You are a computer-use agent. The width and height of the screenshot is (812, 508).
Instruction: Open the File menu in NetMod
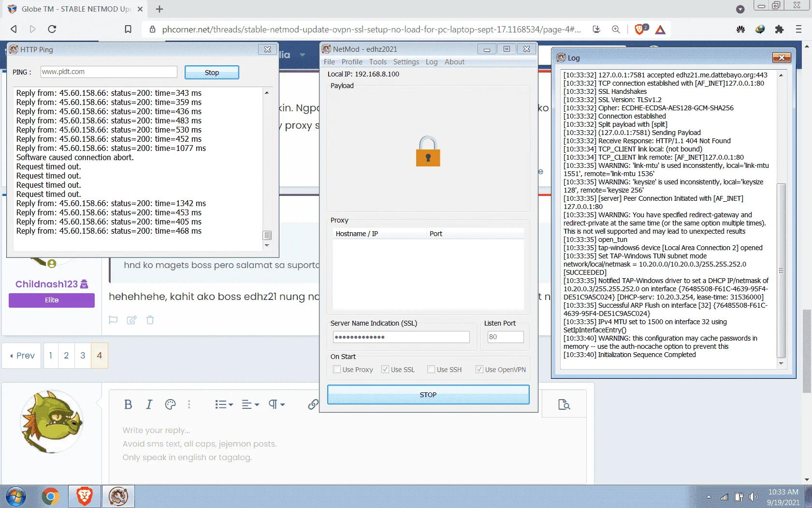329,62
